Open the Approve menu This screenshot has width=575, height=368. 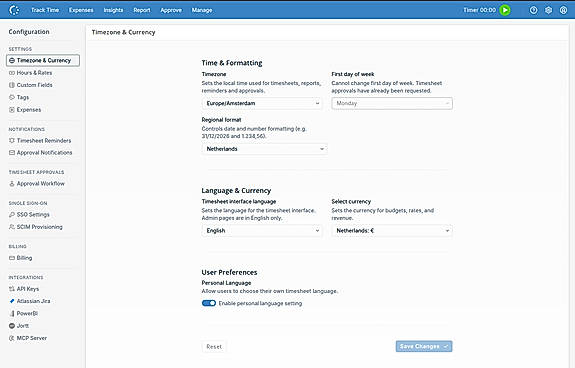171,10
